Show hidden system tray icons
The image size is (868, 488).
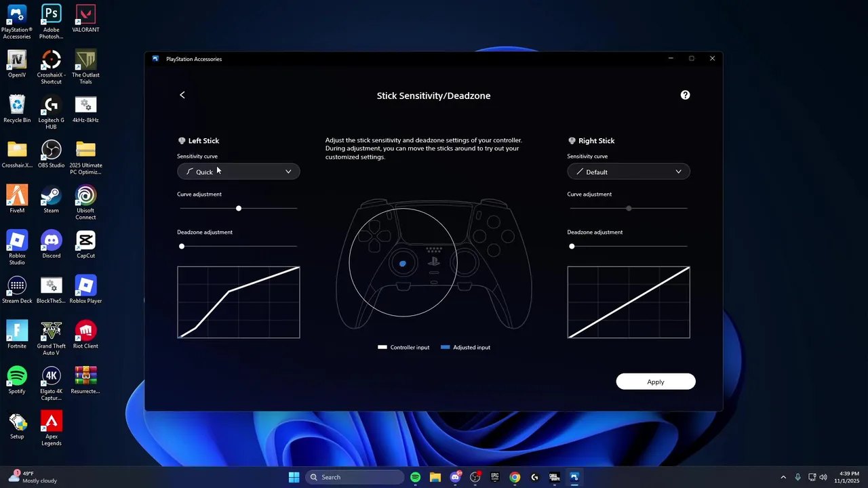(x=783, y=477)
